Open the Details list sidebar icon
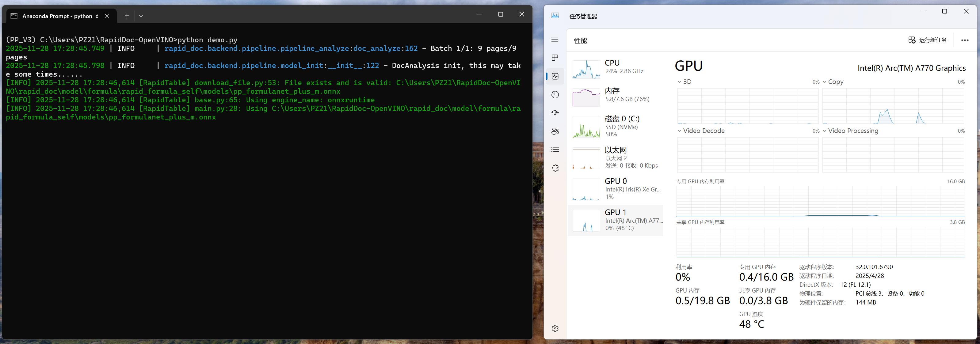This screenshot has height=344, width=980. pos(555,150)
